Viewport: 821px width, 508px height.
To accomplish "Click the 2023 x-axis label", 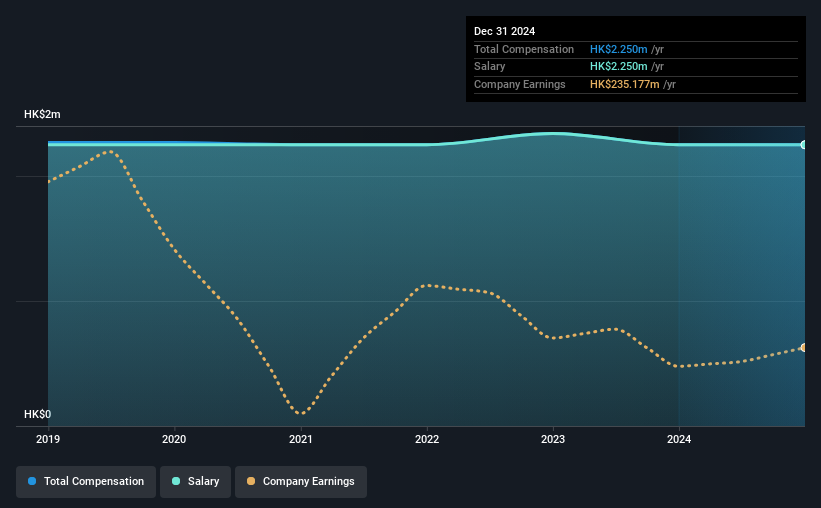I will click(553, 439).
